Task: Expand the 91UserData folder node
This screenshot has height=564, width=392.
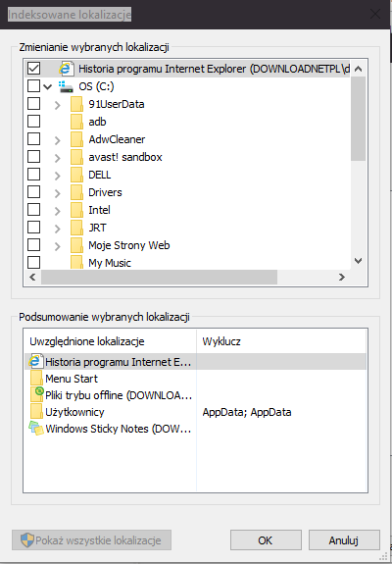Action: click(57, 105)
